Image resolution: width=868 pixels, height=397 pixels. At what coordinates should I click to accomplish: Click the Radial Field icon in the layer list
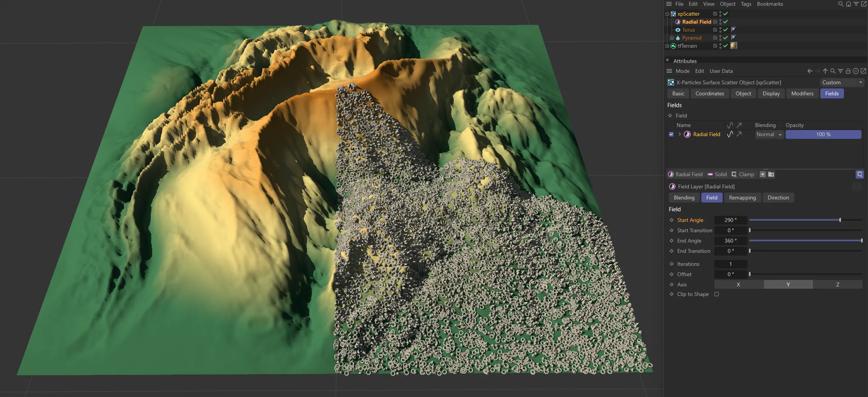687,134
